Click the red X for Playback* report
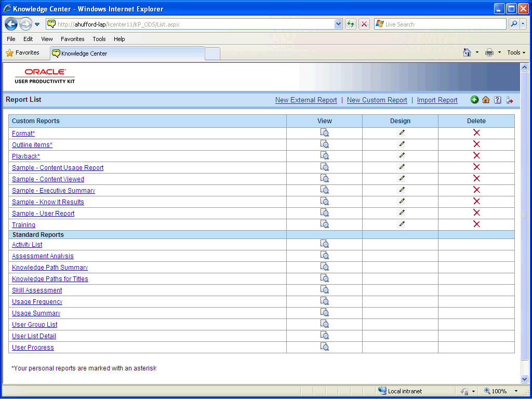This screenshot has height=399, width=532. pos(476,156)
